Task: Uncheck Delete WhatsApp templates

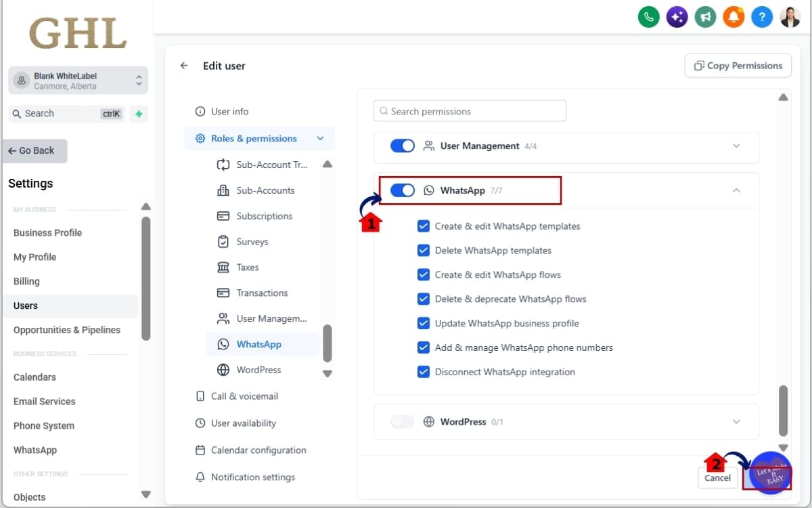Action: coord(424,251)
